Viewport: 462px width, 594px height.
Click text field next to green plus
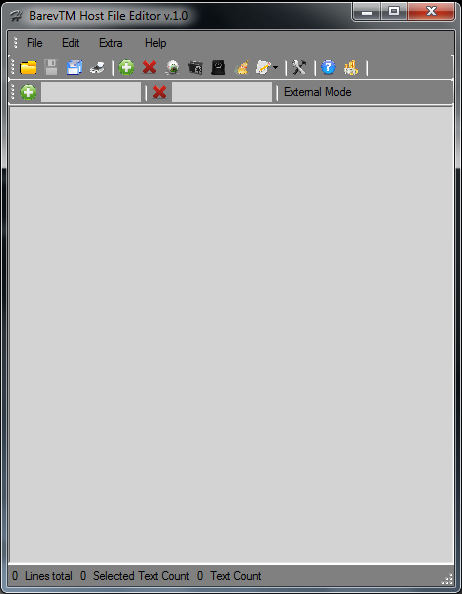coord(91,92)
